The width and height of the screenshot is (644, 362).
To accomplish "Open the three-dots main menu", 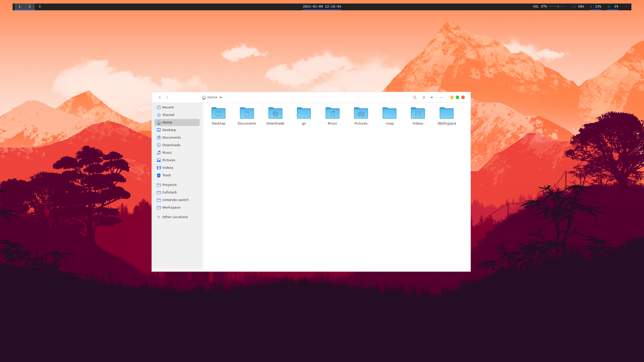I will [x=441, y=97].
